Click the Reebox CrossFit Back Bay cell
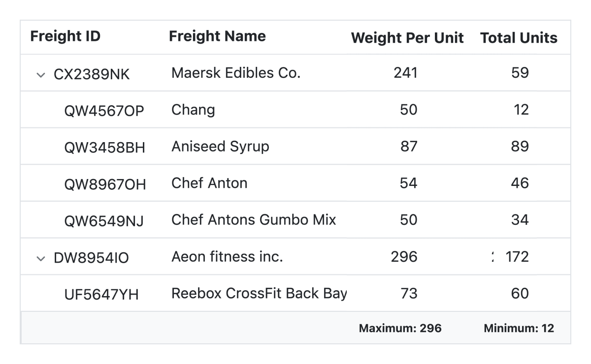The height and width of the screenshot is (364, 591). point(259,293)
